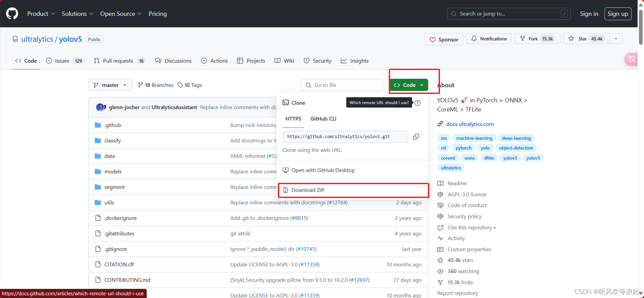Star the yolov5 repository
The height and width of the screenshot is (298, 644).
click(587, 39)
